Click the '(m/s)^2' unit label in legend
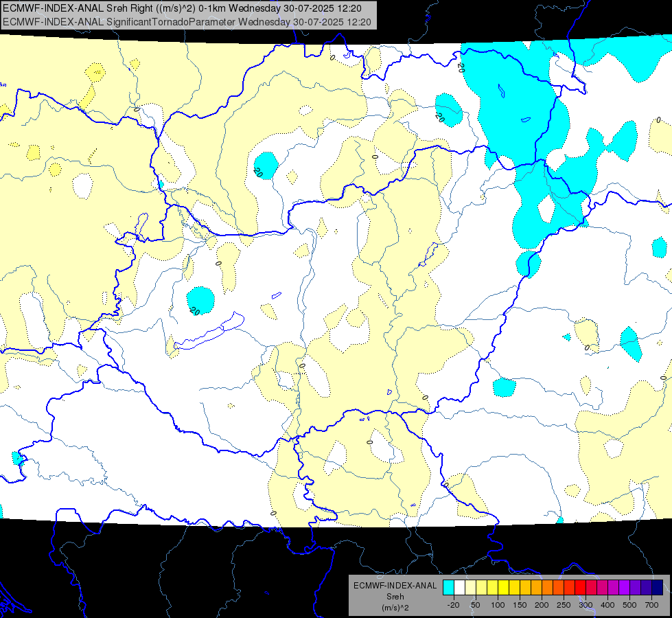The width and height of the screenshot is (672, 618). tap(395, 608)
